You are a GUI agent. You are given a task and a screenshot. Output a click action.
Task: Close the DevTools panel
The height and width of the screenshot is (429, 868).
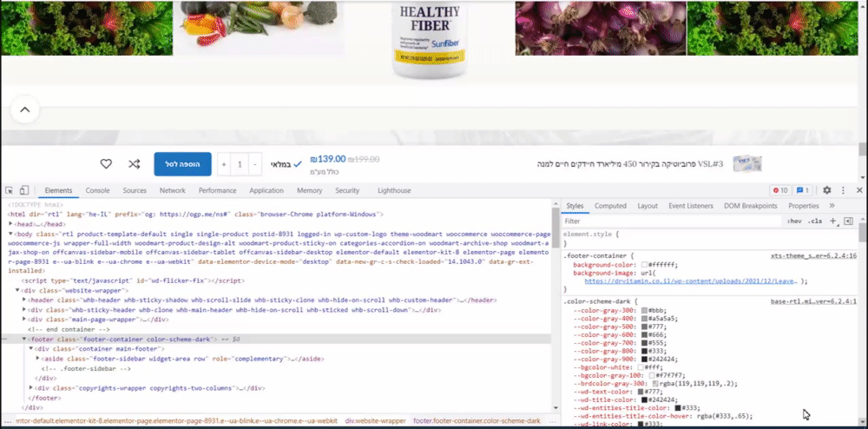(859, 190)
